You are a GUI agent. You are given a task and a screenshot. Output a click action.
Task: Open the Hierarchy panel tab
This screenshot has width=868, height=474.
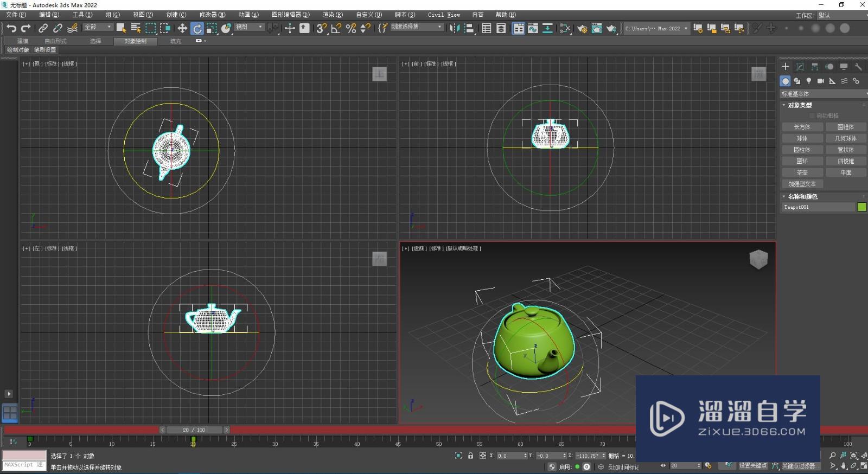[814, 67]
